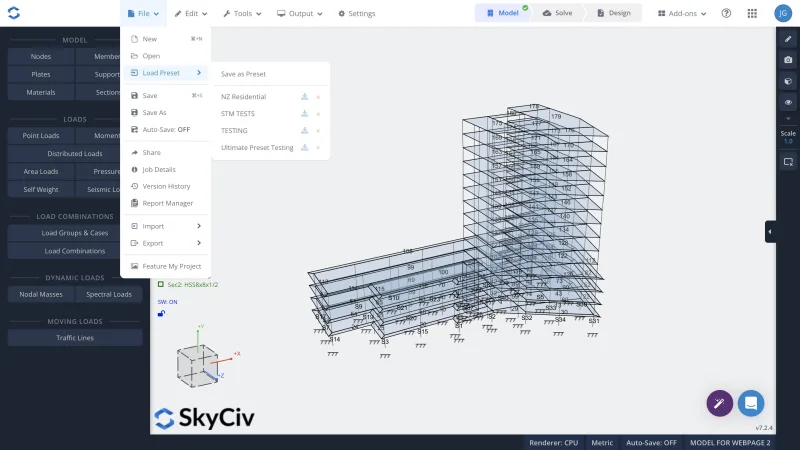Screen dimensions: 800x450
Task: Expand the Export submenu
Action: pyautogui.click(x=166, y=243)
